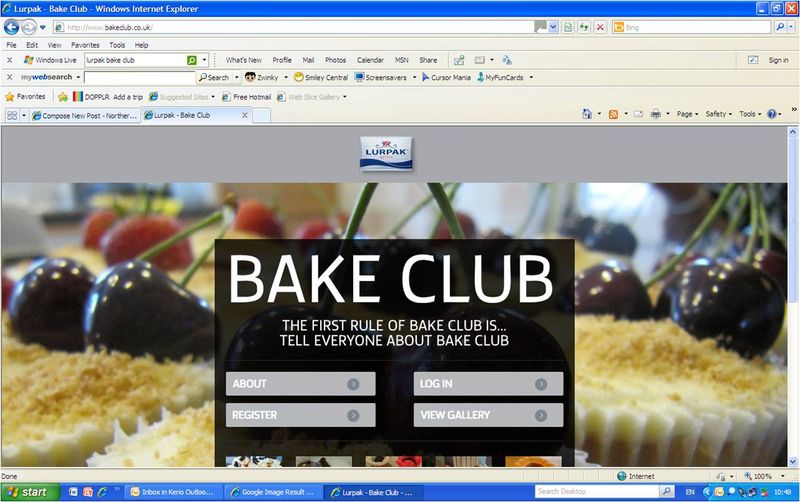Click the mywebsearch Search button
Image resolution: width=800 pixels, height=502 pixels.
(x=214, y=78)
